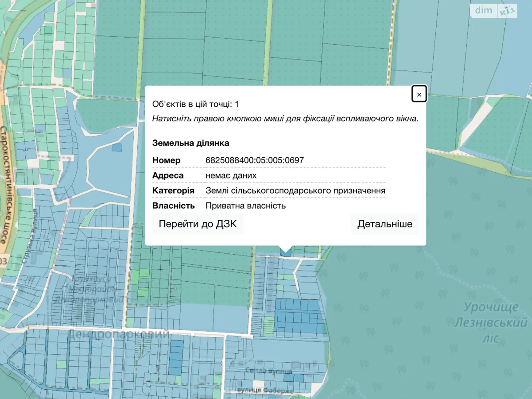Click the 'немає даних' address value

coord(231,176)
